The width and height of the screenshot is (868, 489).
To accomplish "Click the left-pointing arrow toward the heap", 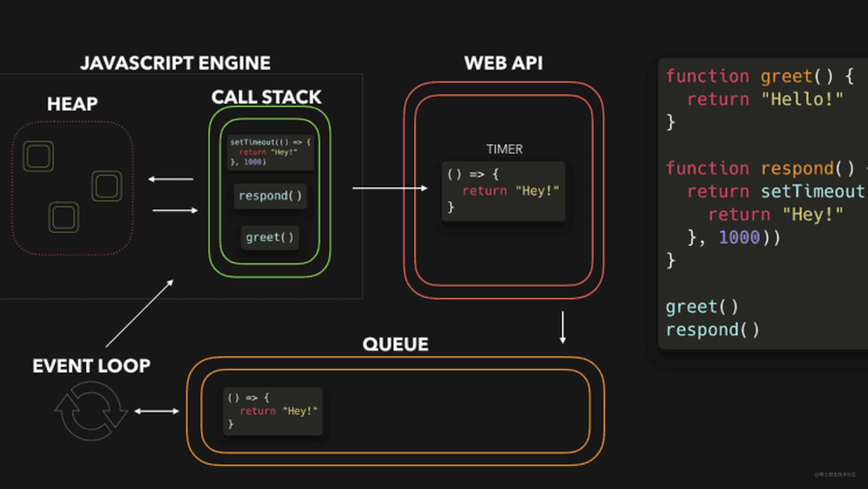I will pos(171,179).
